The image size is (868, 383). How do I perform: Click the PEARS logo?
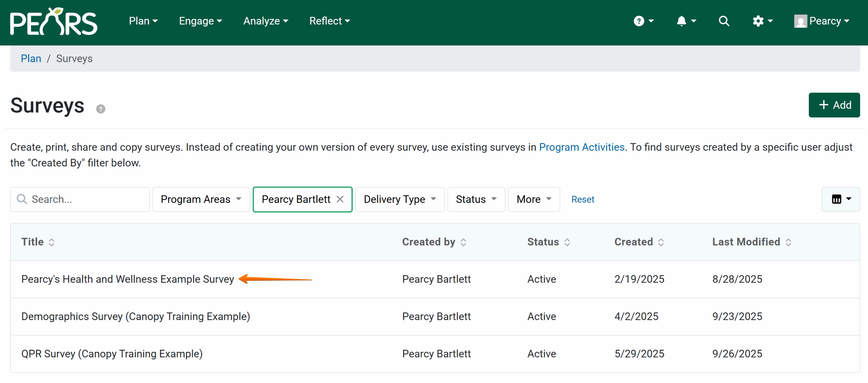point(54,22)
